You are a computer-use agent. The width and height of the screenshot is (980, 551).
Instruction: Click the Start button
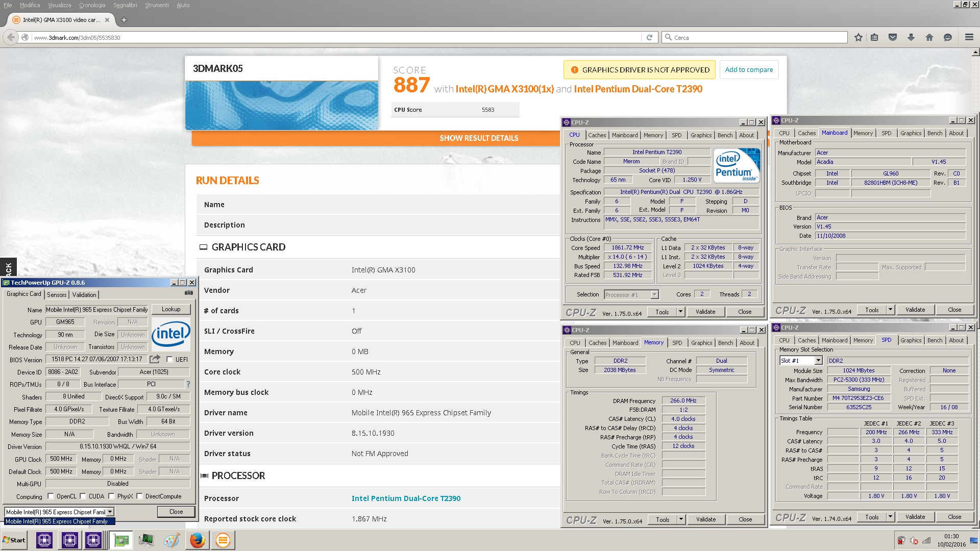14,540
